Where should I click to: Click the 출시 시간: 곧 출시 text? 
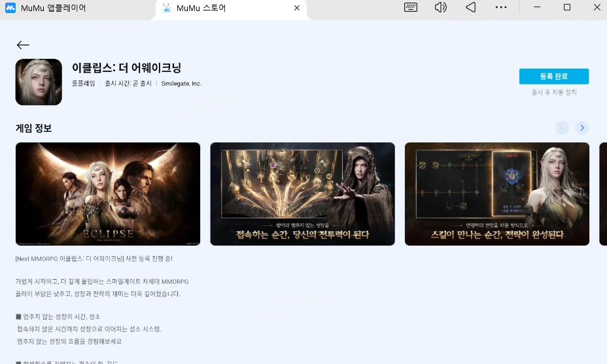tap(128, 83)
